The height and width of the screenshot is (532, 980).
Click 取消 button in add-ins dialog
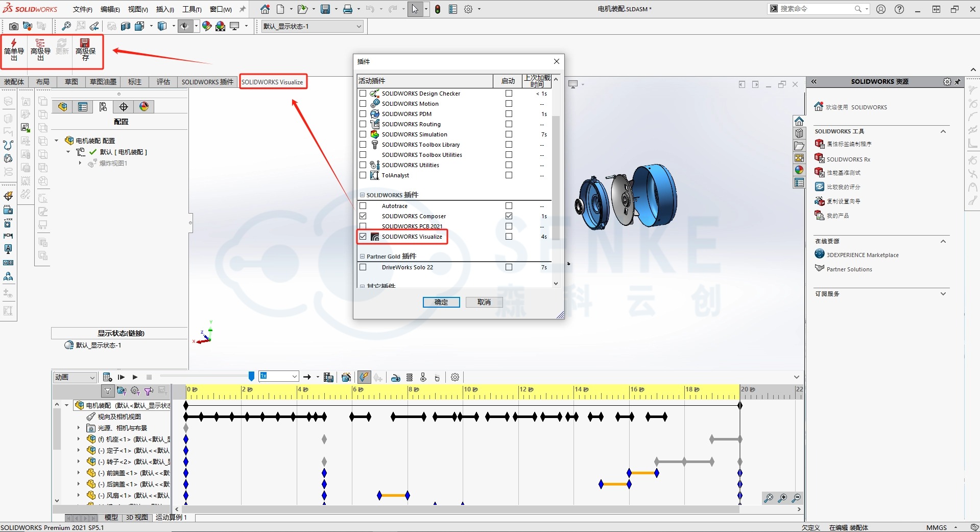(484, 302)
